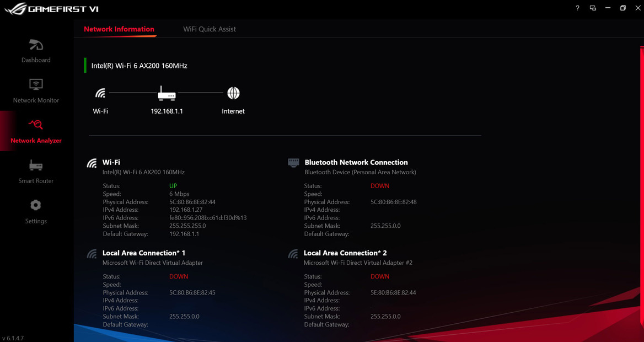
Task: Click the ROG GameFirst VI logo
Action: point(52,9)
